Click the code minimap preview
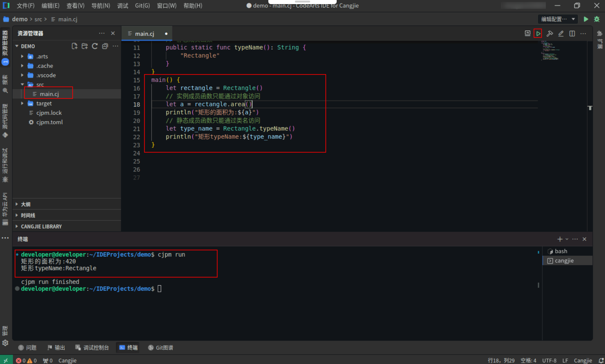605x364 pixels. [x=550, y=51]
